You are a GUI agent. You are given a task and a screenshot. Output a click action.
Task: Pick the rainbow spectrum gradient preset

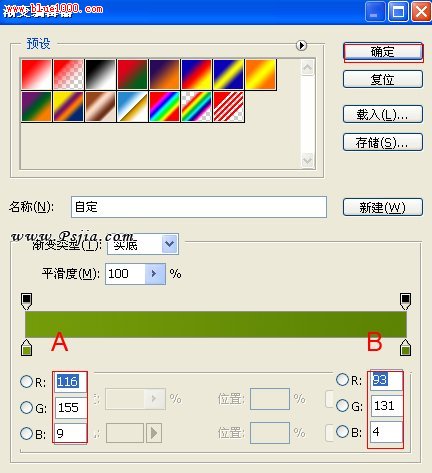(x=164, y=107)
